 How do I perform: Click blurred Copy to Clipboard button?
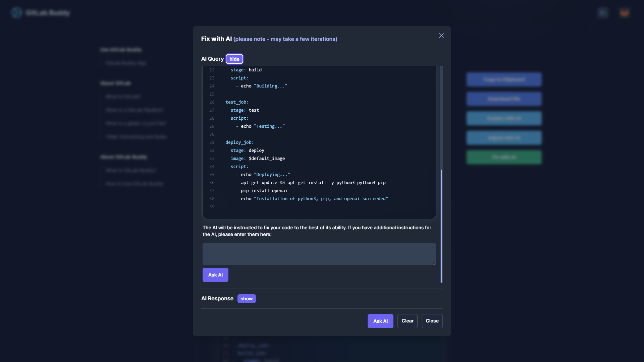[504, 79]
